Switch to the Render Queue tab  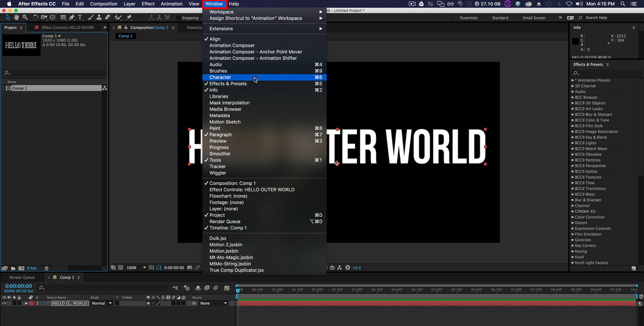22,277
